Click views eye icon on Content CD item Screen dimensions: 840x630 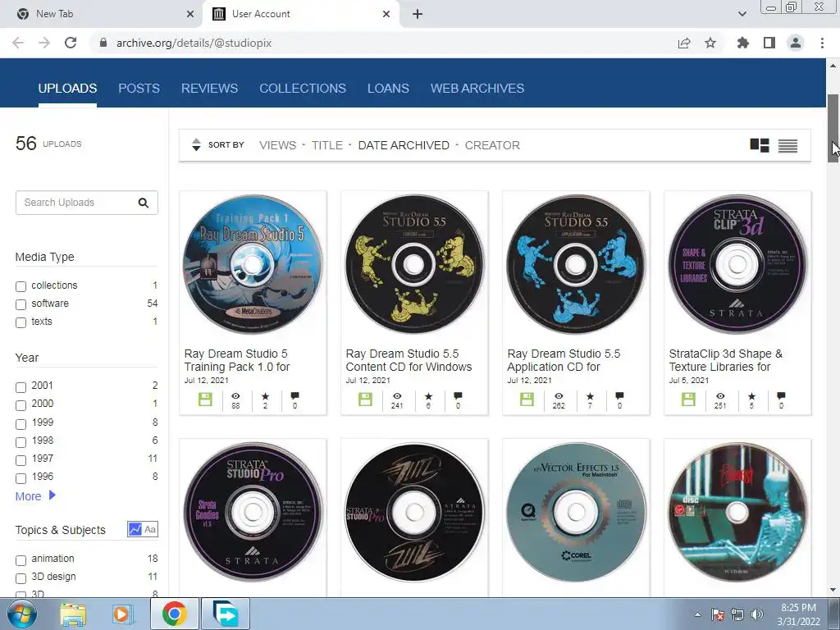(x=397, y=396)
